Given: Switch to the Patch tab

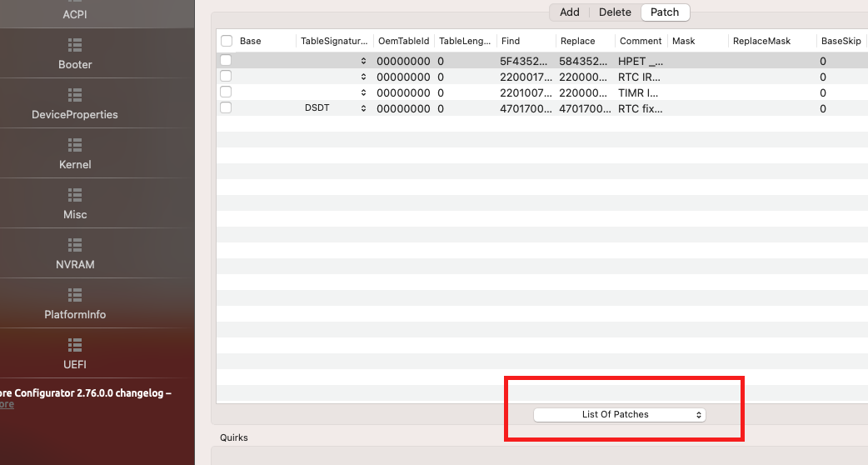Looking at the screenshot, I should tap(665, 12).
